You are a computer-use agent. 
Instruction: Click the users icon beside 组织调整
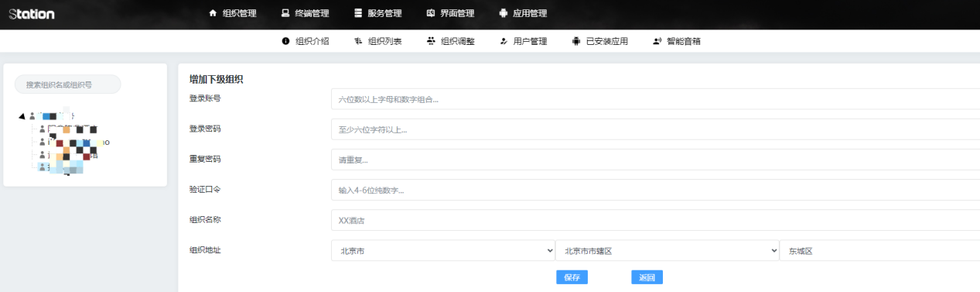431,41
